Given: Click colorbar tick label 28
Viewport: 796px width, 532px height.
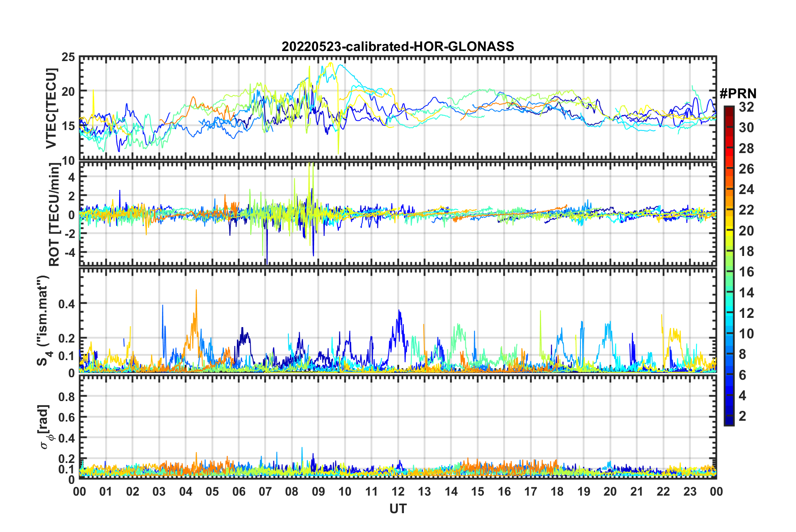Looking at the screenshot, I should (x=747, y=148).
